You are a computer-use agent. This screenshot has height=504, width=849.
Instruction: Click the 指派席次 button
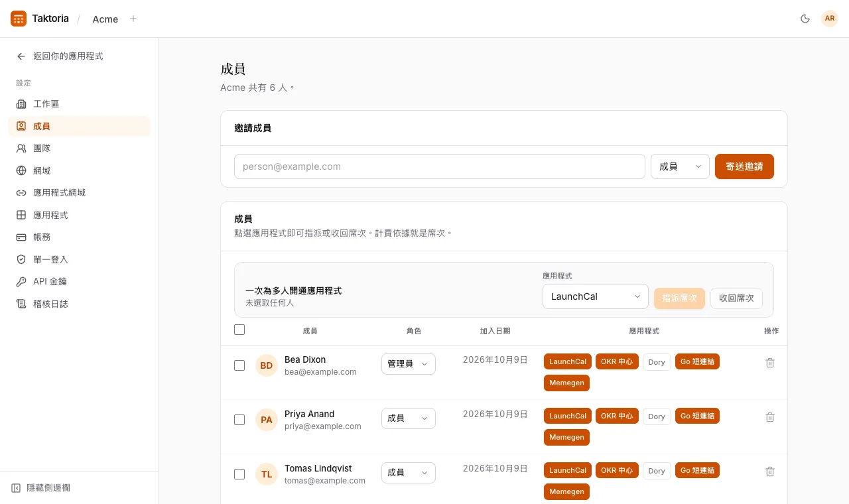[x=679, y=298]
